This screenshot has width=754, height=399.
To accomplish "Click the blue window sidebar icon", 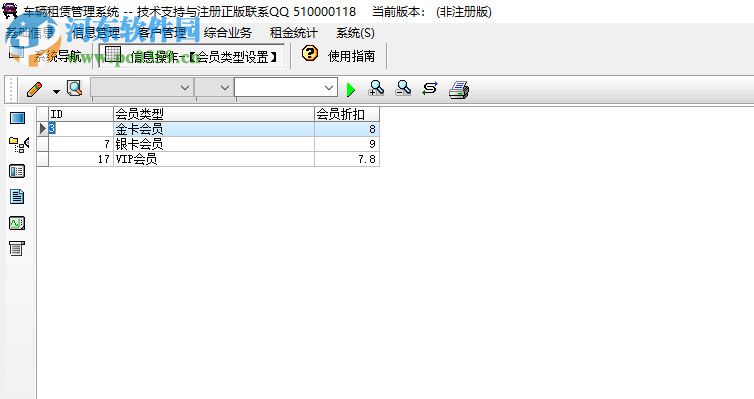I will [17, 118].
